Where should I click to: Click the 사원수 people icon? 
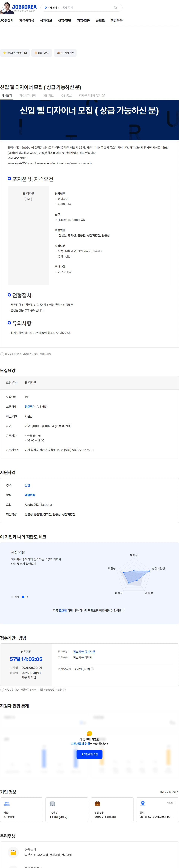pyautogui.click(x=7, y=803)
